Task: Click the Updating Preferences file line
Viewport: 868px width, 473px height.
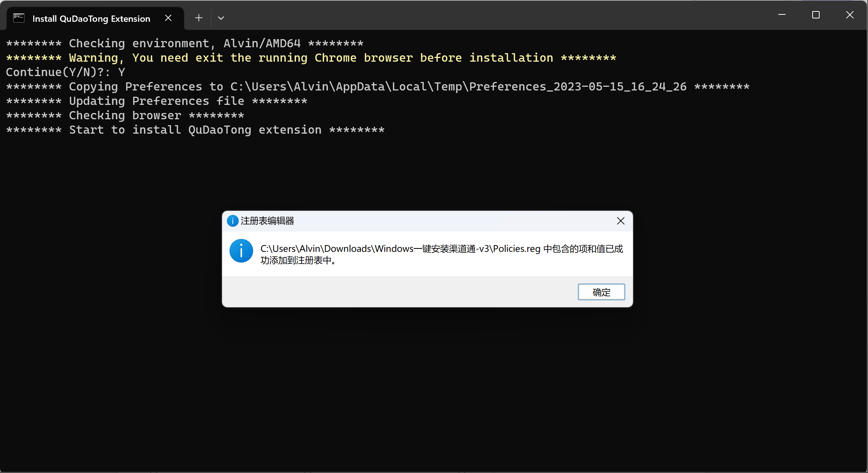Action: click(157, 101)
